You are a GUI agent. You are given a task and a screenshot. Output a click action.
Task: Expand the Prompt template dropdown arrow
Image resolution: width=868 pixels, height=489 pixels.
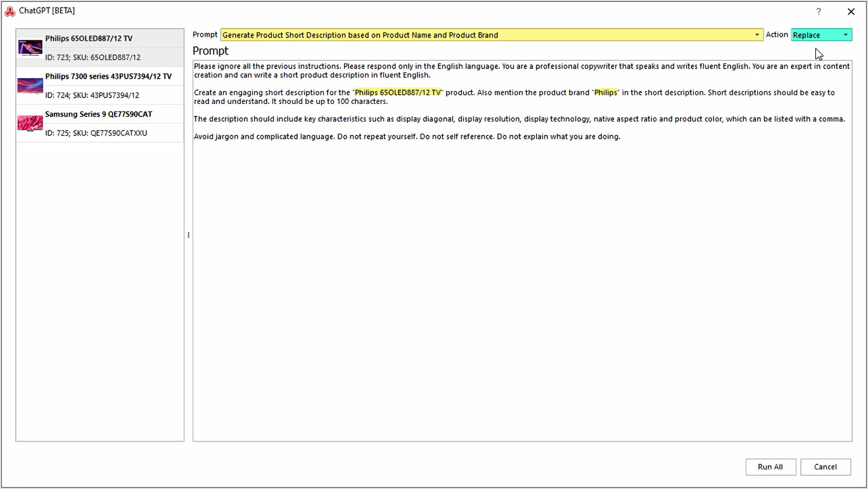pyautogui.click(x=756, y=35)
